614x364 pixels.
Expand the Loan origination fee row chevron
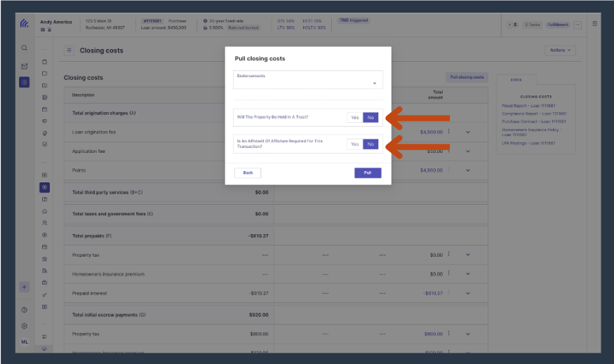pos(468,133)
